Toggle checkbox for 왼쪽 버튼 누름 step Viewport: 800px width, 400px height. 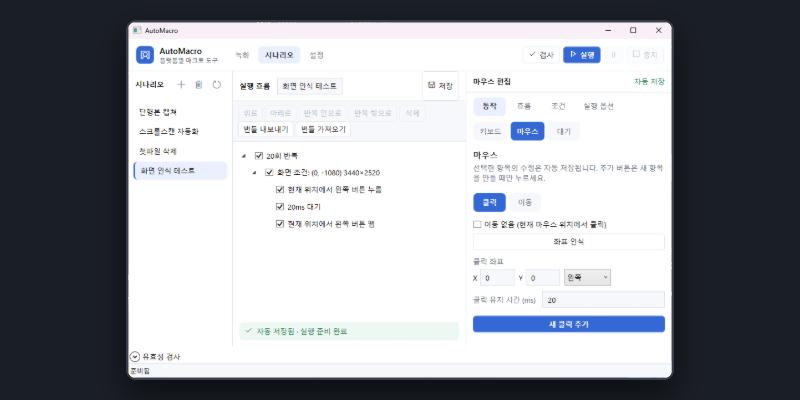[280, 189]
